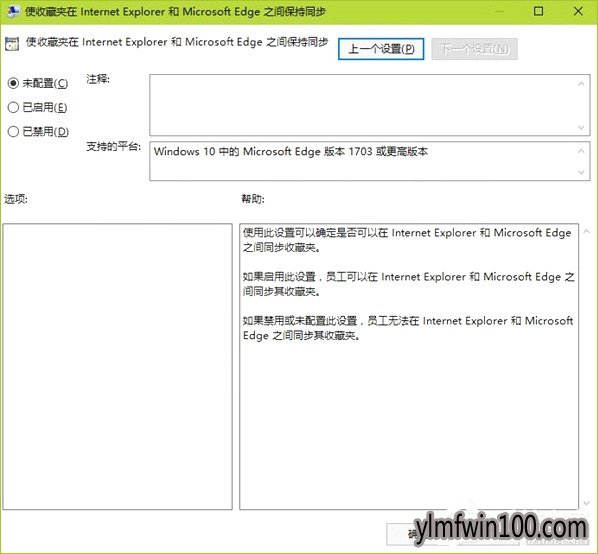Click the comment box scroll up arrow
The image size is (598, 554).
point(581,83)
